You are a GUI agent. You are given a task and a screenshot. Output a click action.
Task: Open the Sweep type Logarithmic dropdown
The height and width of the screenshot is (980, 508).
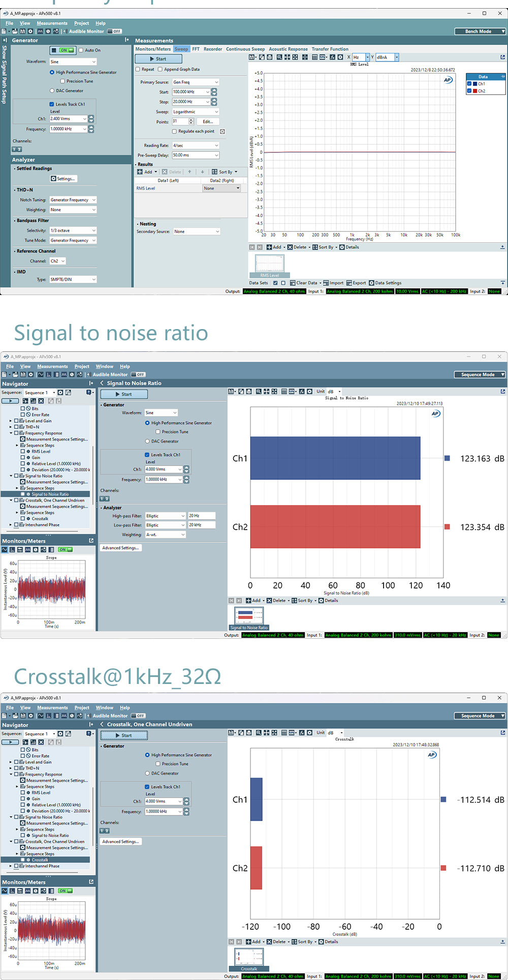click(x=196, y=112)
